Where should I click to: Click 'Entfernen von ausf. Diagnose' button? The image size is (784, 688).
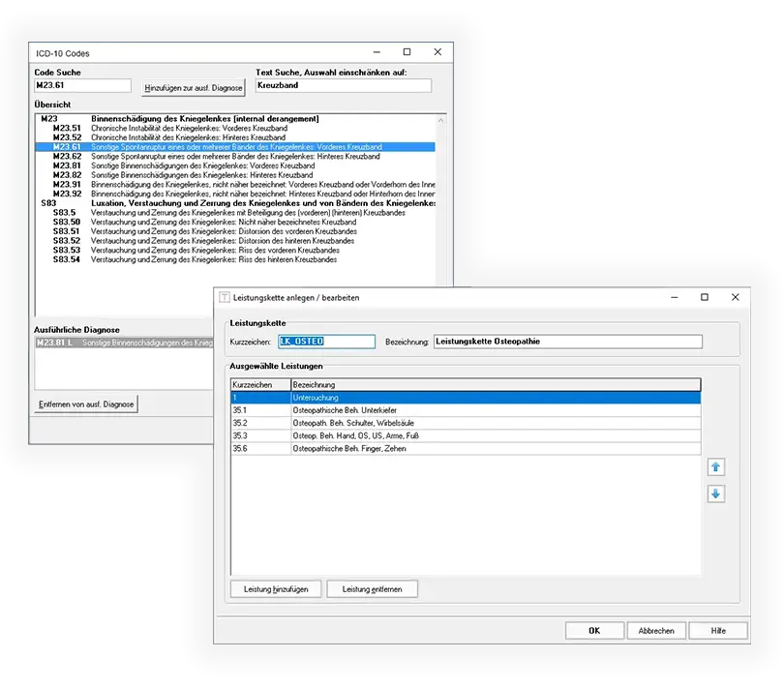(x=86, y=404)
